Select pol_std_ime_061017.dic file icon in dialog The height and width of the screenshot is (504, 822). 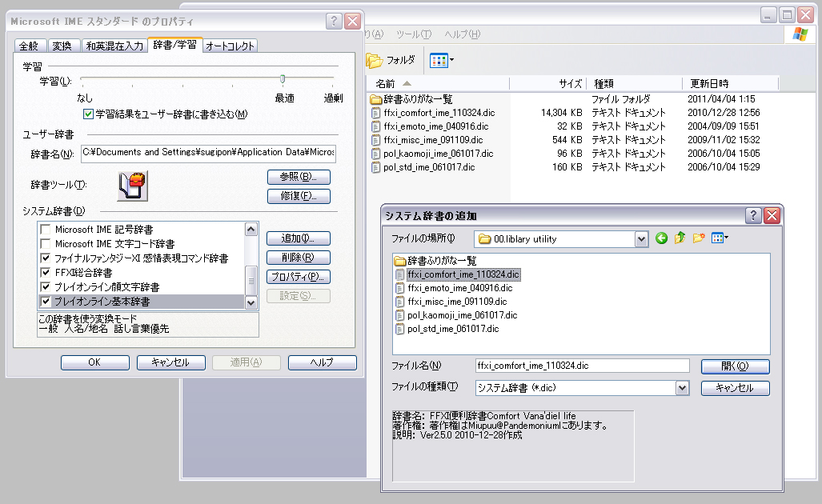click(x=400, y=329)
